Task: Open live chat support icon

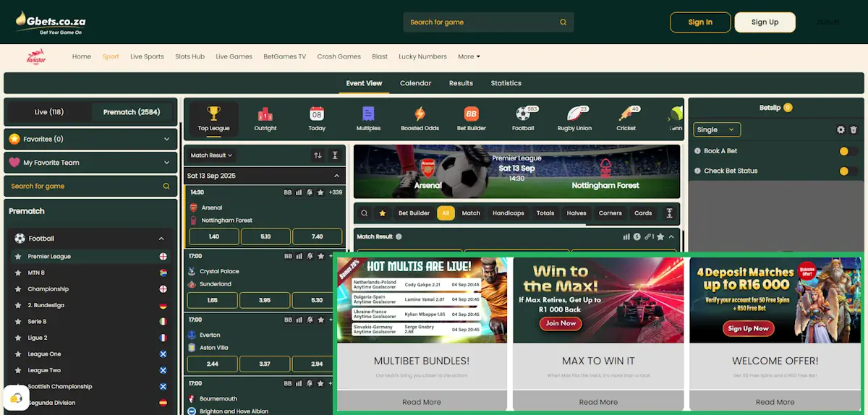Action: pos(16,398)
